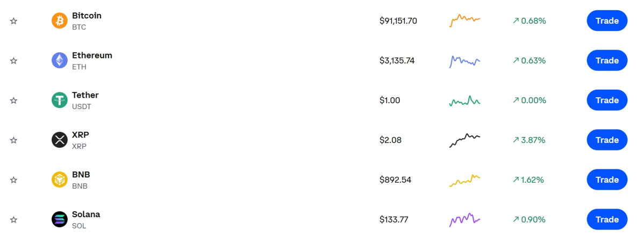
Task: Trade Ethereum using its Trade button
Action: pyautogui.click(x=606, y=61)
